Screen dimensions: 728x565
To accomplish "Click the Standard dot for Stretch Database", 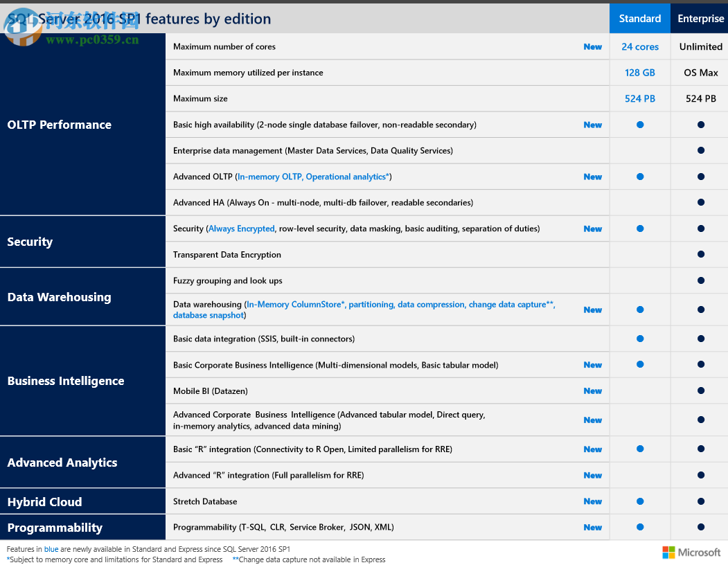I will point(640,501).
